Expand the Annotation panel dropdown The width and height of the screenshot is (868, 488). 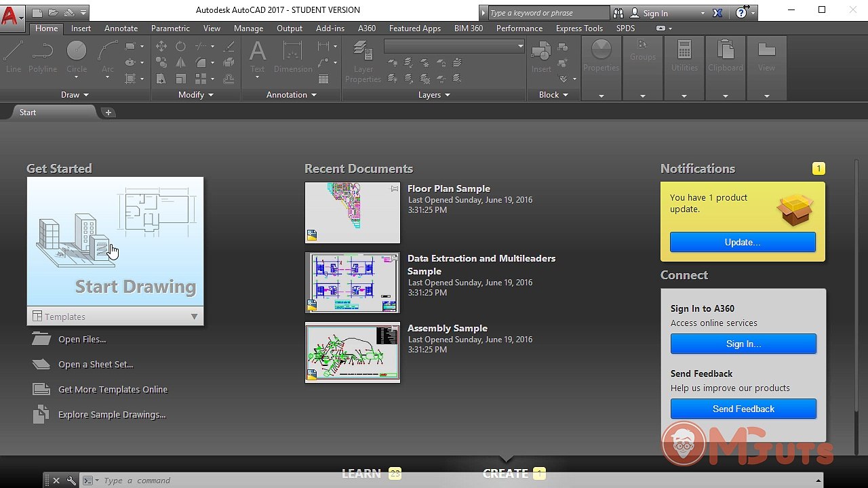[292, 95]
